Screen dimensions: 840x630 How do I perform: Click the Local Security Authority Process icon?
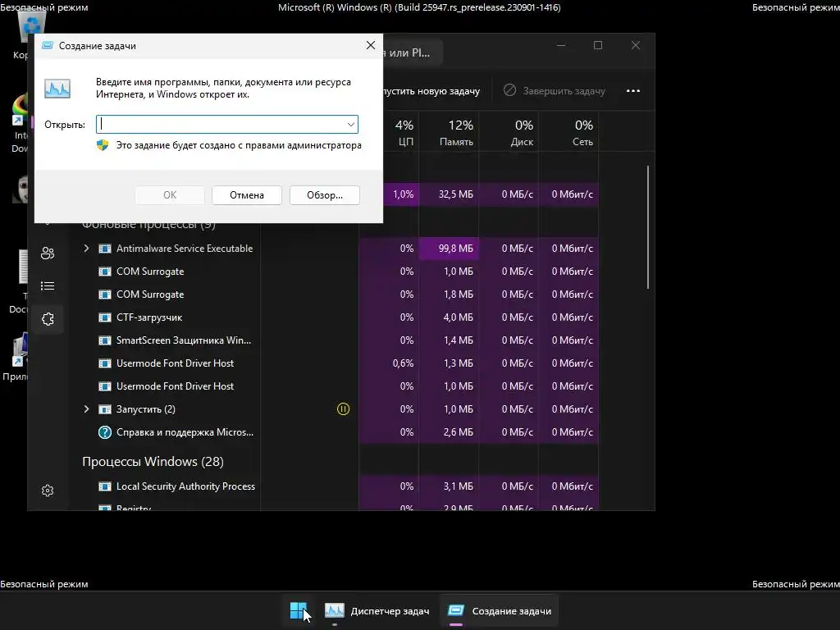105,486
